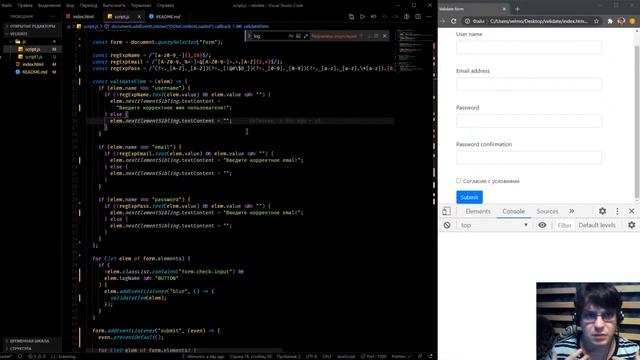Screen dimensions: 640x360
Task: Open the Вид menu
Action: (x=70, y=5)
